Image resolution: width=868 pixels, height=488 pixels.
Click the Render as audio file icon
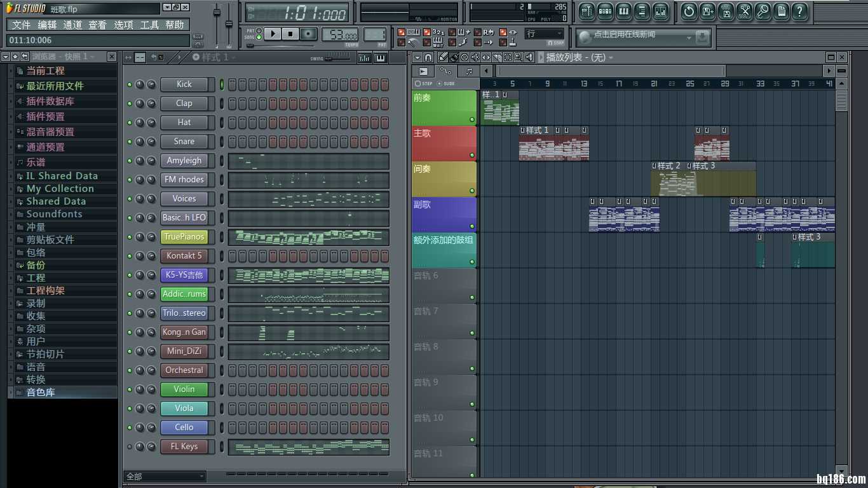coord(726,11)
